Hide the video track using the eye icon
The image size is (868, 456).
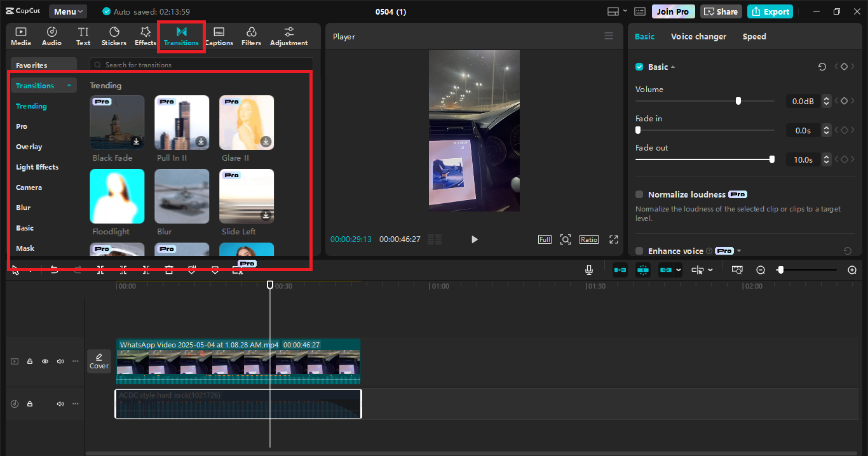tap(45, 361)
